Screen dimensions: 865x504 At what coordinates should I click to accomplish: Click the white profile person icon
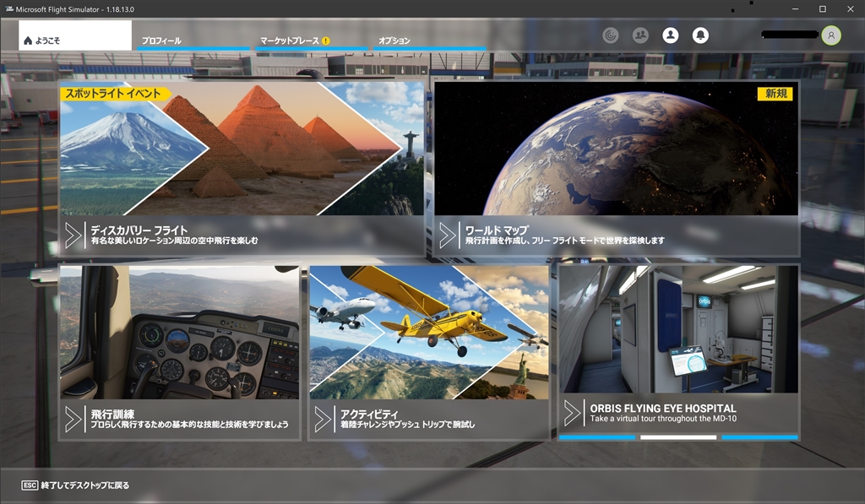coord(670,35)
